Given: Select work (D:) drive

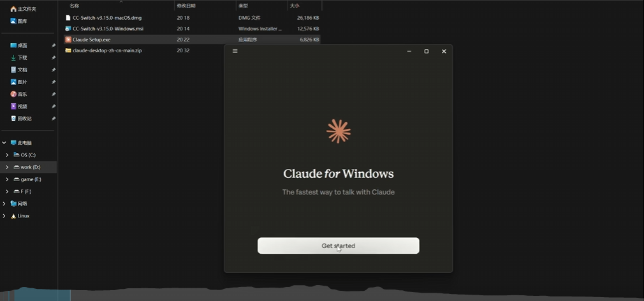Looking at the screenshot, I should 28,167.
